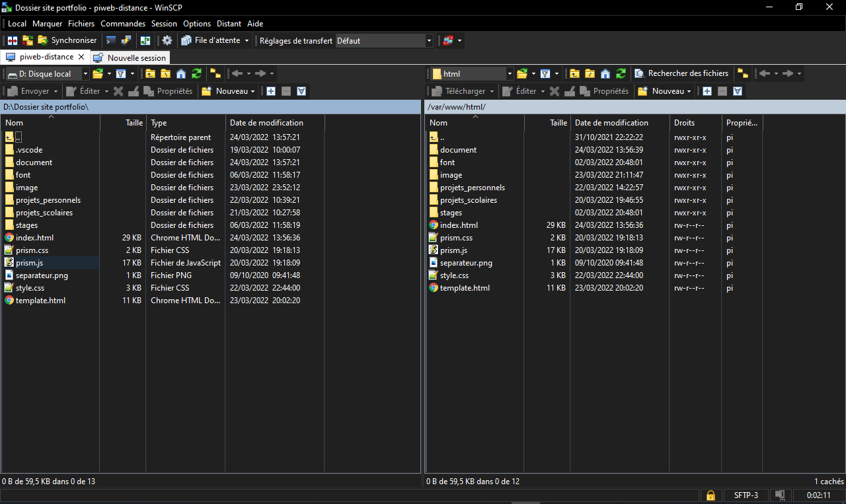Image resolution: width=846 pixels, height=504 pixels.
Task: Refresh the local panel listing
Action: [196, 73]
